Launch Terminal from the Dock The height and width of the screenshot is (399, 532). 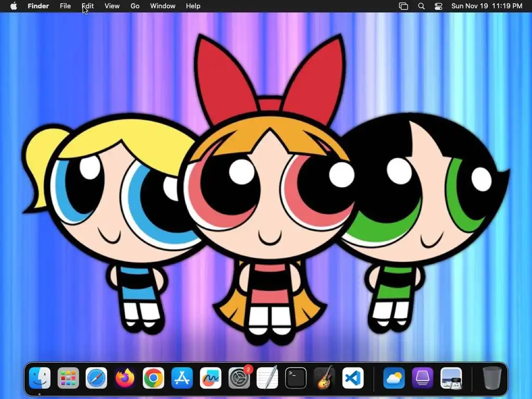pos(296,378)
